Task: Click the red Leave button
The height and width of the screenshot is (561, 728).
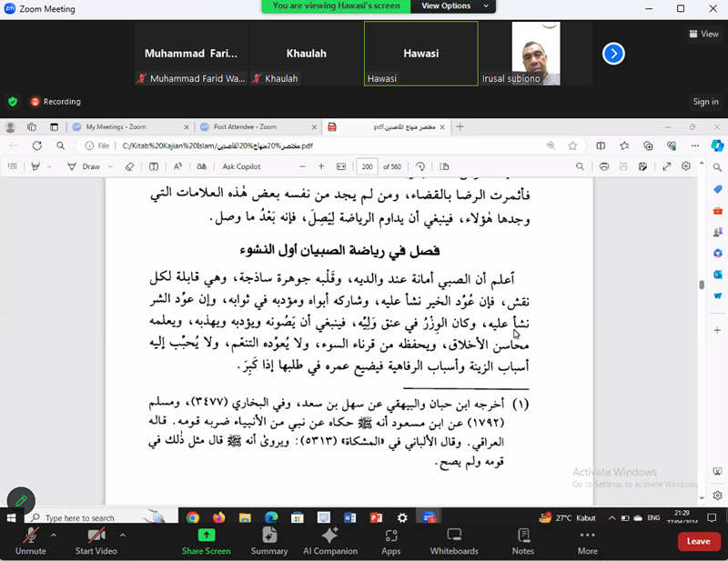Action: point(698,541)
